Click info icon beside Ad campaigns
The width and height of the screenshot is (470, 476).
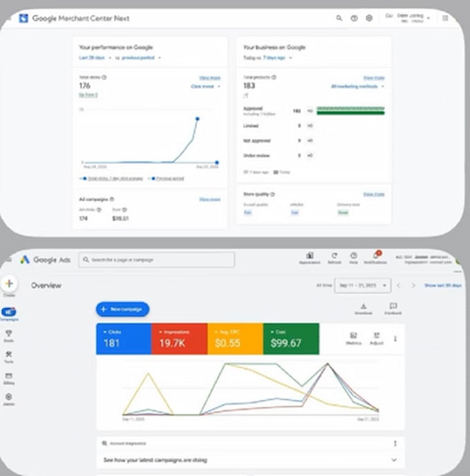click(112, 199)
